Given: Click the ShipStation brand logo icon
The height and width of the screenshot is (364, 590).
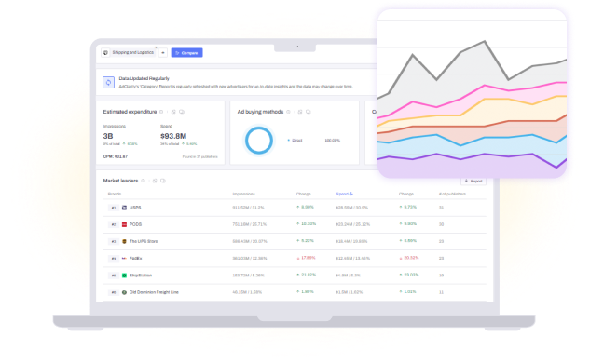Looking at the screenshot, I should (124, 276).
